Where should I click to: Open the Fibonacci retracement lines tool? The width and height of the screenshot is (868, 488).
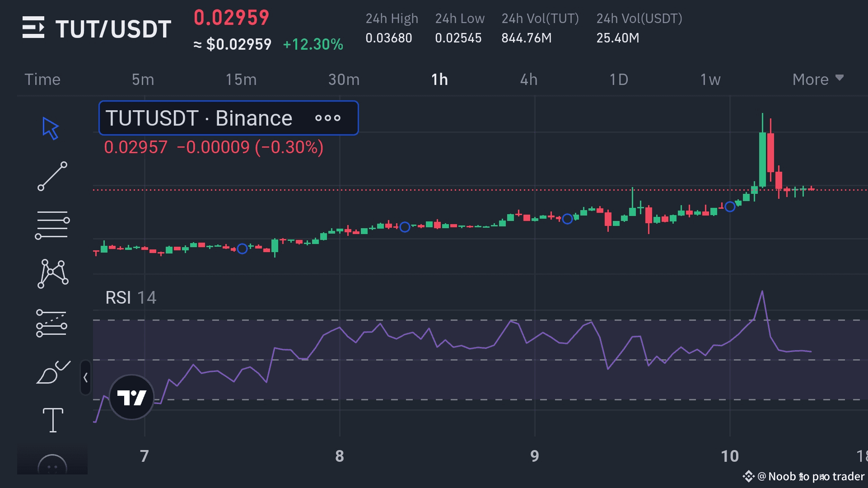click(52, 225)
